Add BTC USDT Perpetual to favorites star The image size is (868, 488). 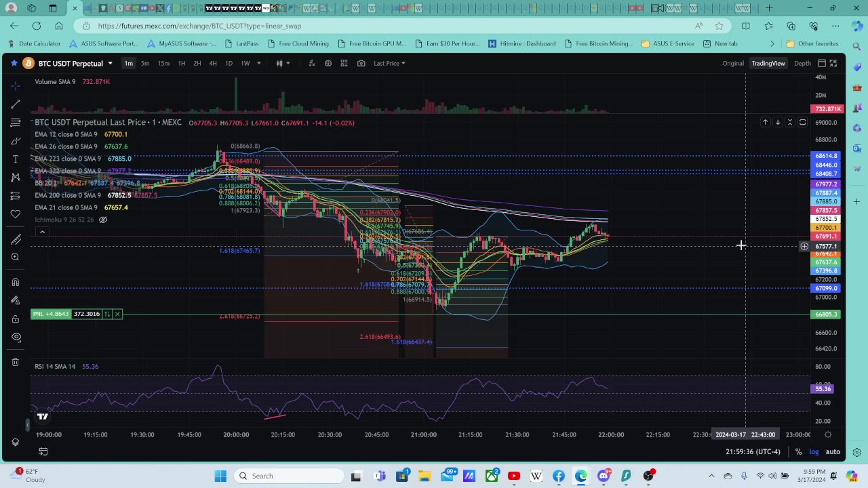tap(14, 63)
